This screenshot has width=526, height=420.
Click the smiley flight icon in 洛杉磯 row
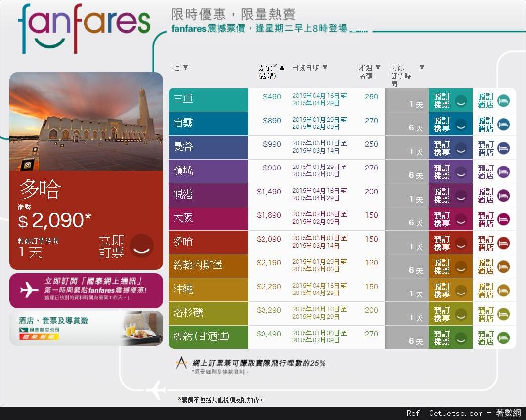(x=461, y=314)
